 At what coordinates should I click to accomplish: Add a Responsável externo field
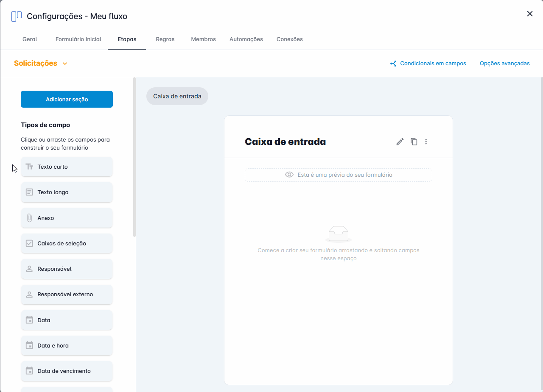point(67,294)
